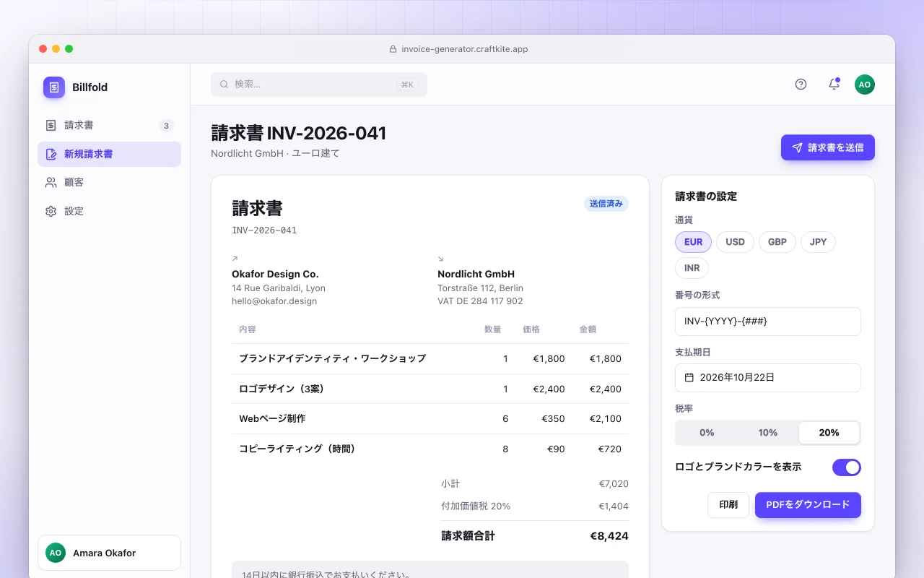Click the search magnifier icon

225,85
